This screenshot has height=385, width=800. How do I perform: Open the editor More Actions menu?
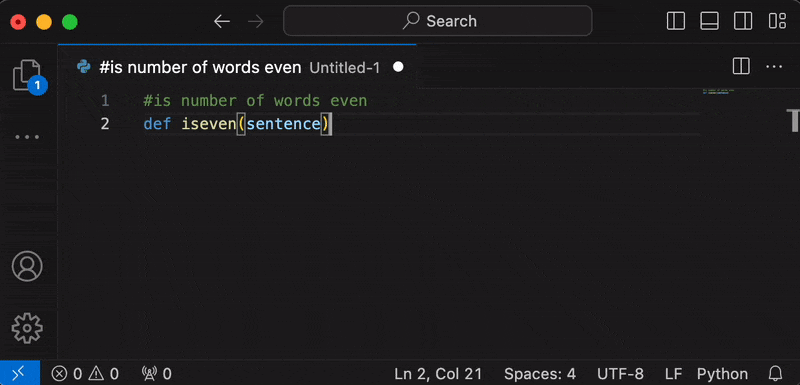point(774,66)
